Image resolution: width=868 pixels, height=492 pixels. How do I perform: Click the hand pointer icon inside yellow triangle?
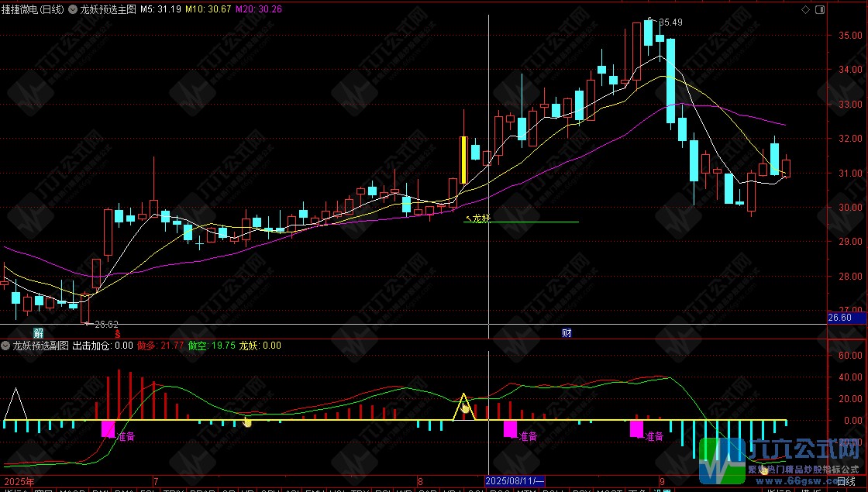tap(466, 408)
